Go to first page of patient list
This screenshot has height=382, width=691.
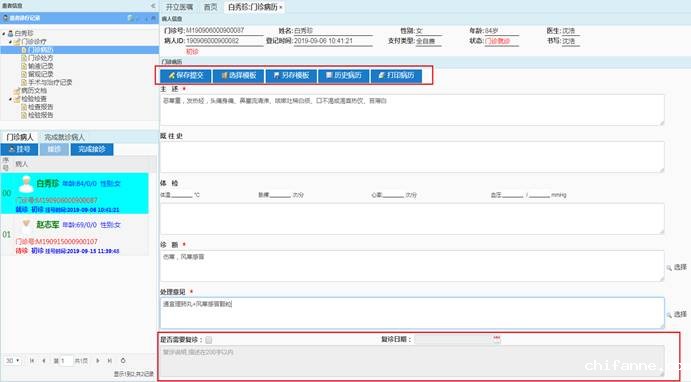(x=32, y=361)
